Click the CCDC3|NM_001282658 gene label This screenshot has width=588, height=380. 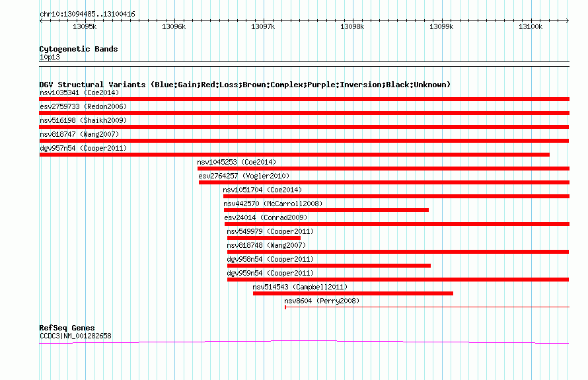(x=75, y=336)
